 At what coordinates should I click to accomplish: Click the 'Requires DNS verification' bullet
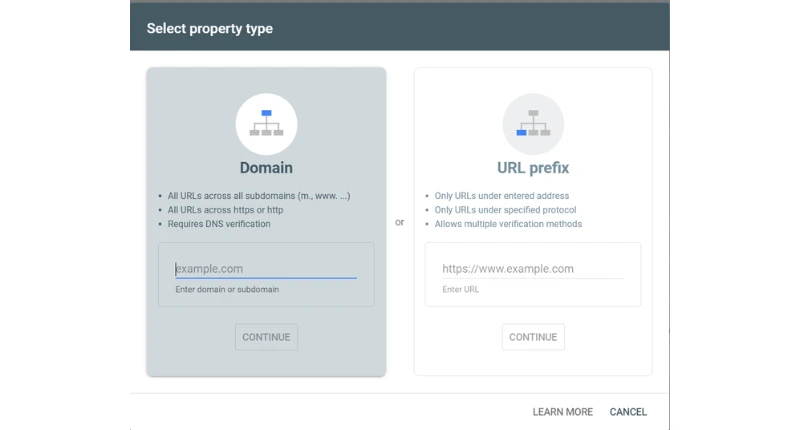tap(219, 224)
